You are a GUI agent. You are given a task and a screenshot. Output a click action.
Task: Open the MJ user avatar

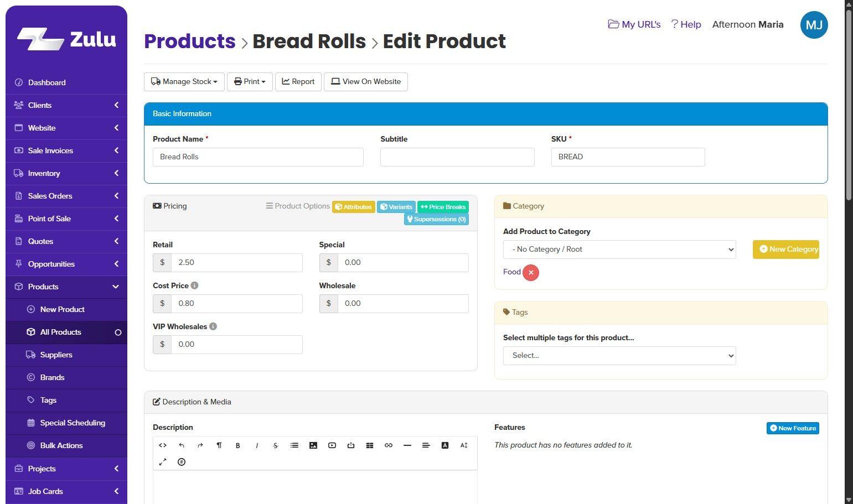click(814, 25)
